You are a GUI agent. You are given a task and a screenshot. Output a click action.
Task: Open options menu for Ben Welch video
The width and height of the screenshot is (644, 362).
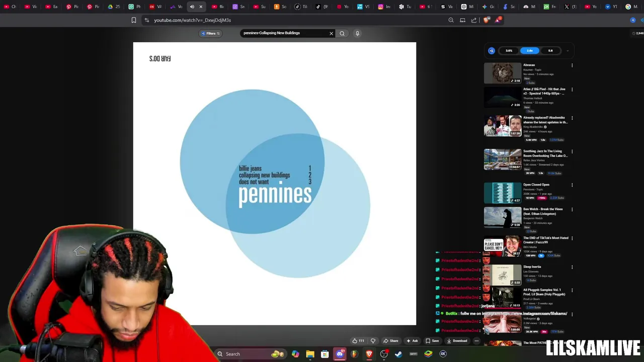[572, 210]
